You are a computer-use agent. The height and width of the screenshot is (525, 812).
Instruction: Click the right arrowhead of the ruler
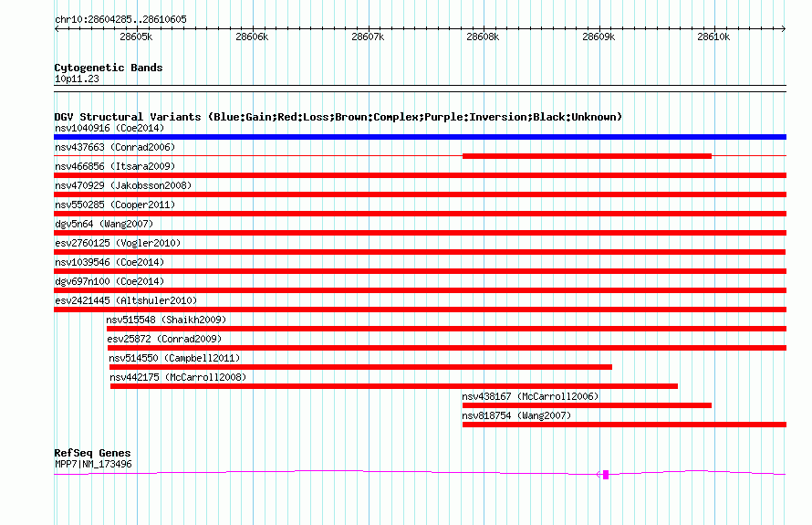784,28
